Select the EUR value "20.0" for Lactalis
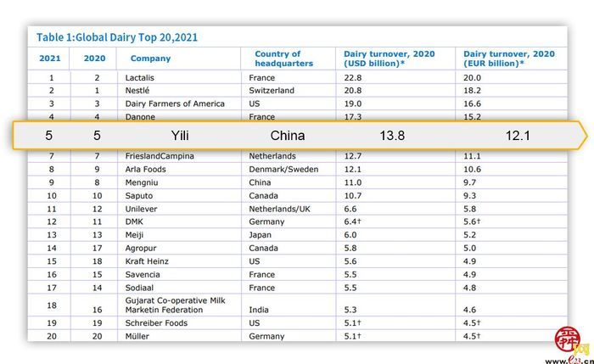The image size is (594, 364). (472, 78)
